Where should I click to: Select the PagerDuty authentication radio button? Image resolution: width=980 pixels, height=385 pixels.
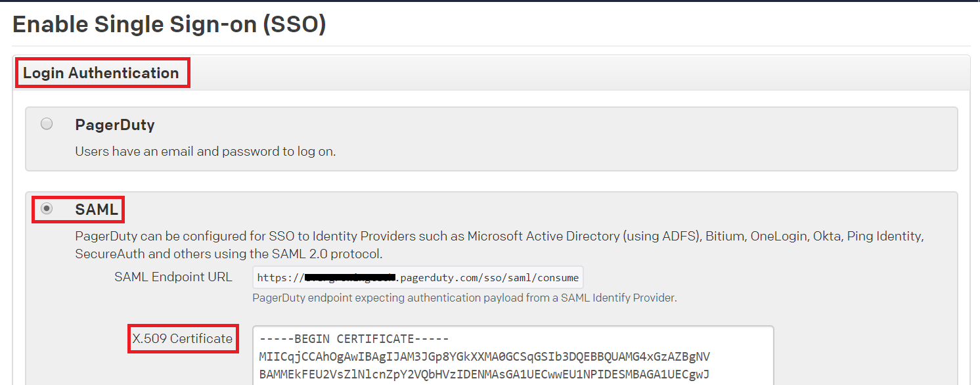(46, 123)
